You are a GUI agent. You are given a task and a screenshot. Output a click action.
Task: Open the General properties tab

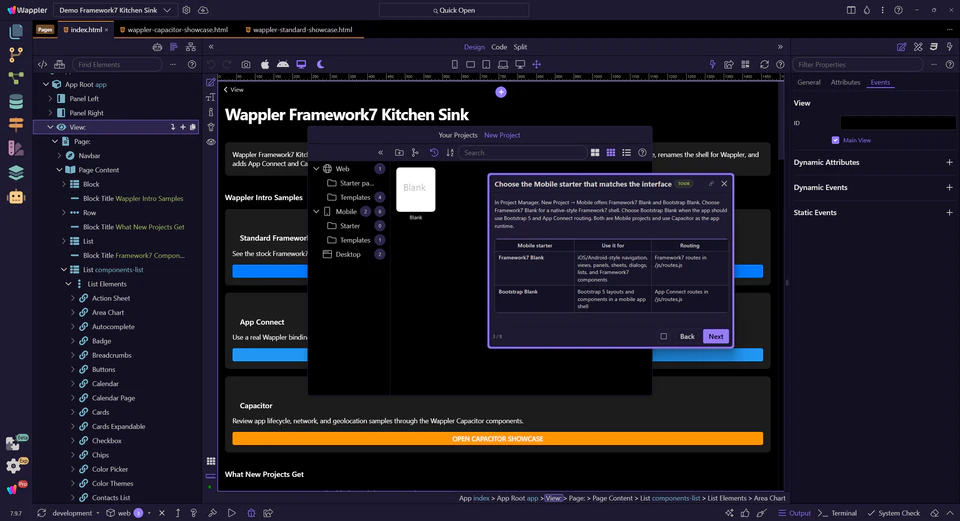coord(809,82)
